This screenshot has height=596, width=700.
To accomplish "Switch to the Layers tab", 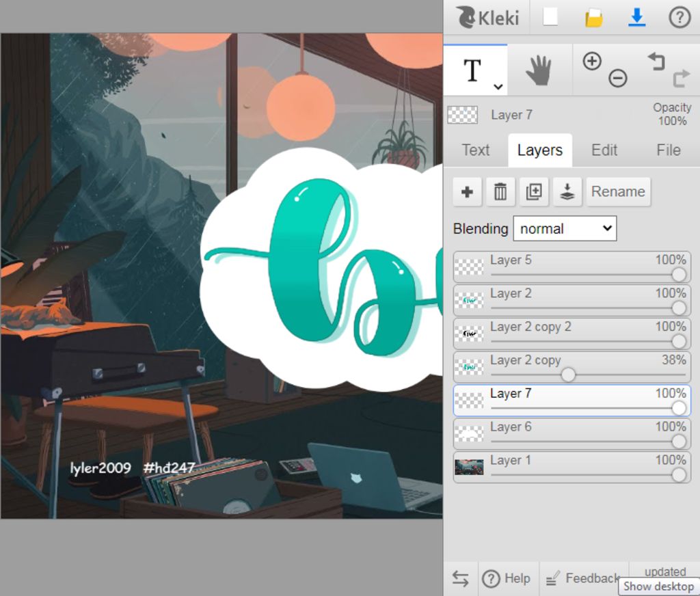I will pyautogui.click(x=540, y=150).
